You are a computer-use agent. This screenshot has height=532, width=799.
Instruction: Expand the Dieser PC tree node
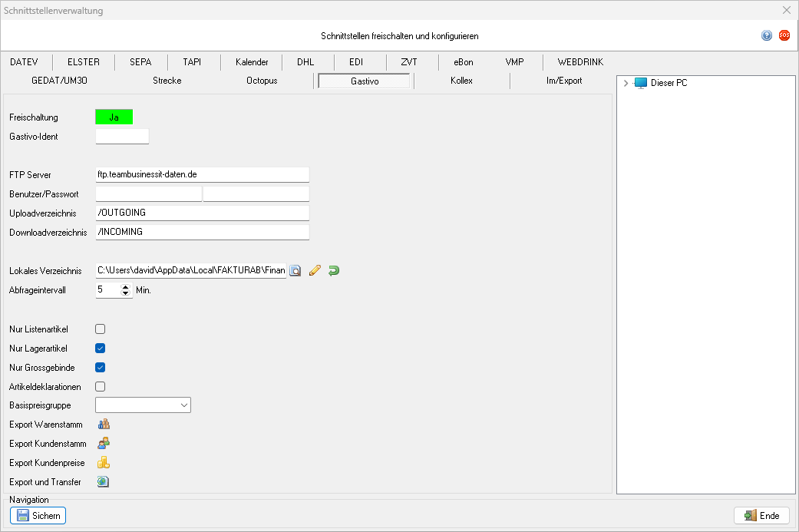[626, 83]
